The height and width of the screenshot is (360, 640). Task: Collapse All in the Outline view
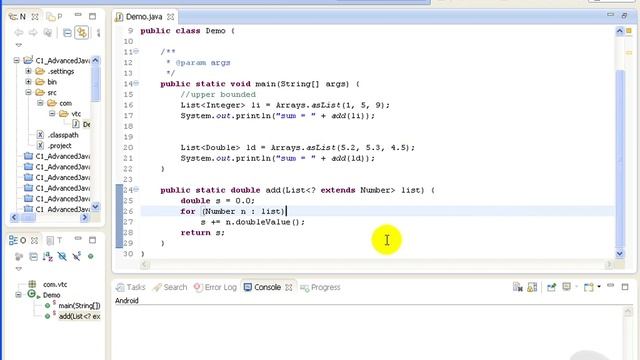tap(33, 256)
